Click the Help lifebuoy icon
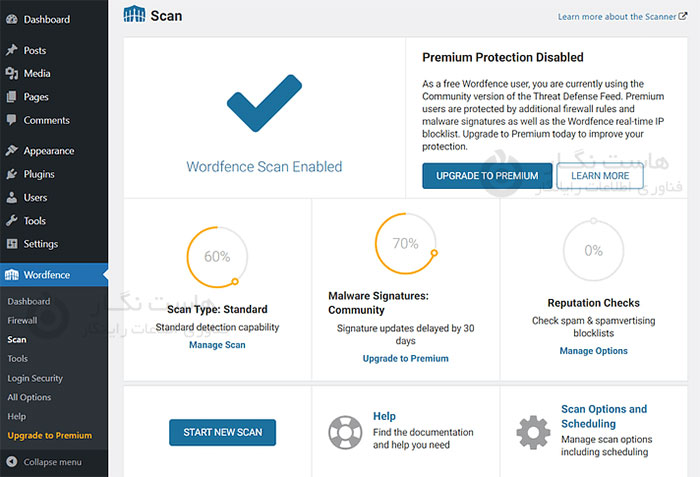This screenshot has height=477, width=700. (x=345, y=432)
